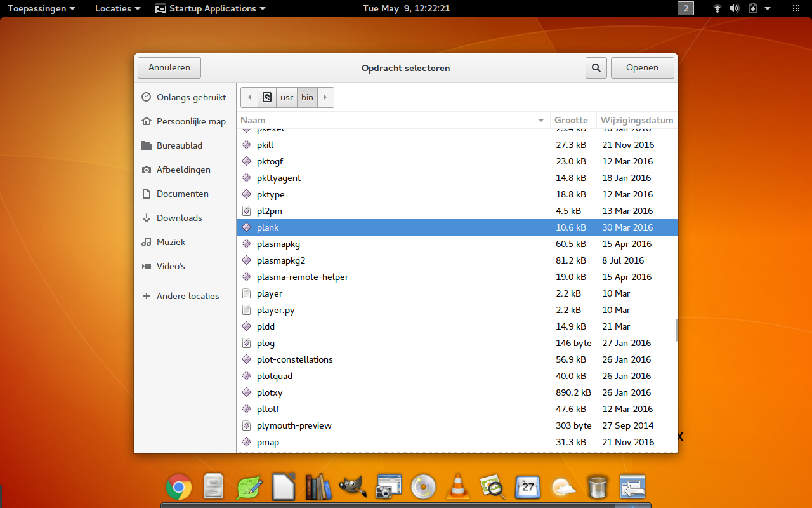Open the Startup Applications app menu
Viewport: 812px width, 508px height.
tap(210, 8)
